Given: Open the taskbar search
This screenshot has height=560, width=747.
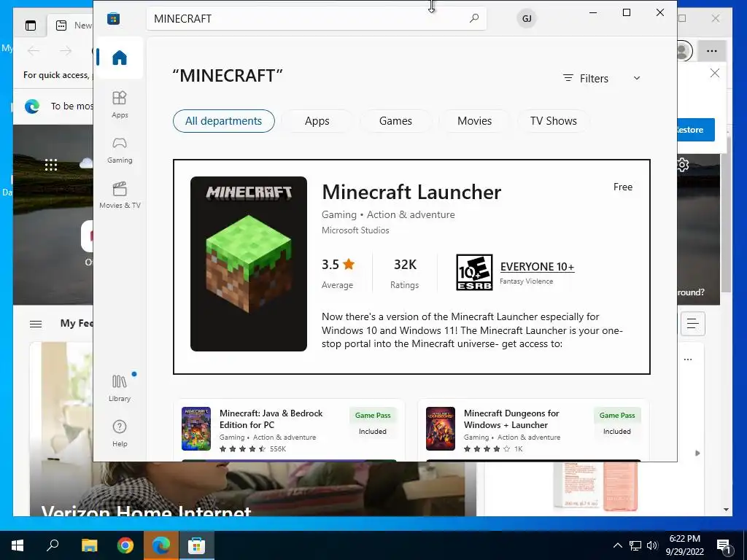Looking at the screenshot, I should 53,545.
